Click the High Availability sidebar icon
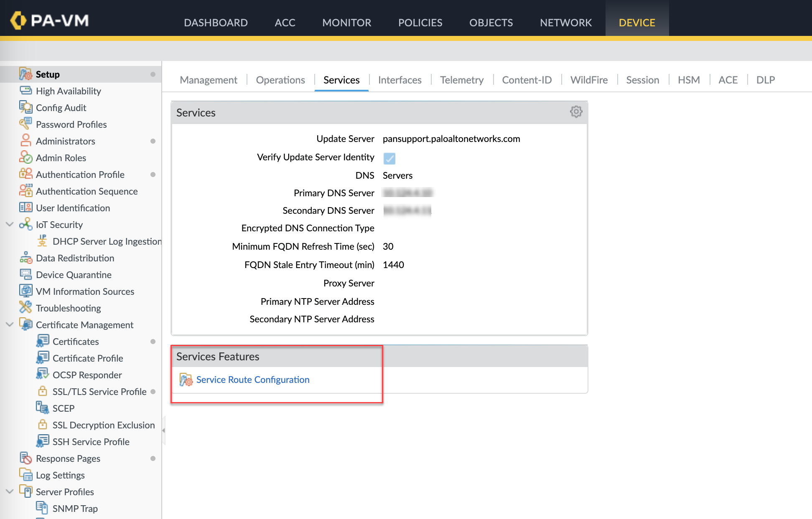The width and height of the screenshot is (812, 519). [25, 91]
